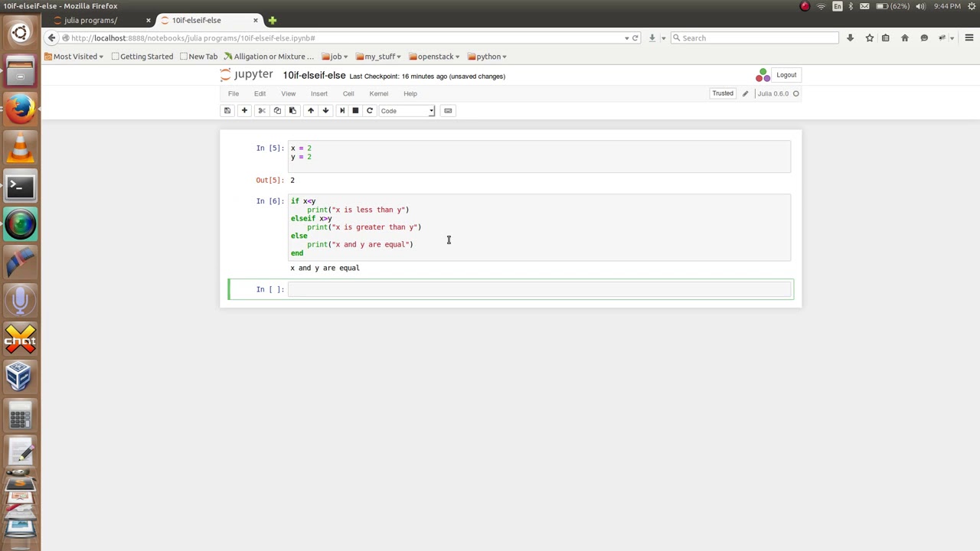Click the Julia 0.6.0 kernel name
Image resolution: width=980 pixels, height=551 pixels.
pyautogui.click(x=773, y=93)
